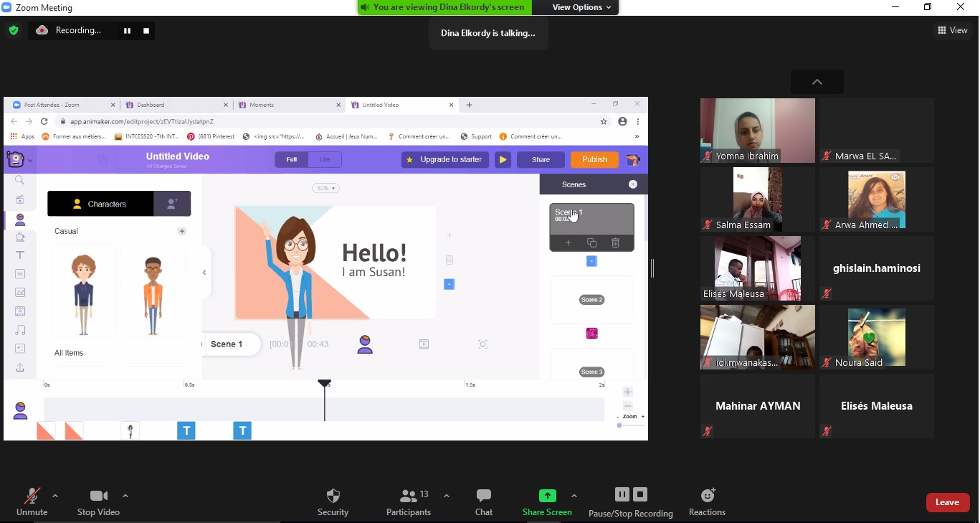
Task: Switch the gallery layout with View button
Action: pos(952,30)
